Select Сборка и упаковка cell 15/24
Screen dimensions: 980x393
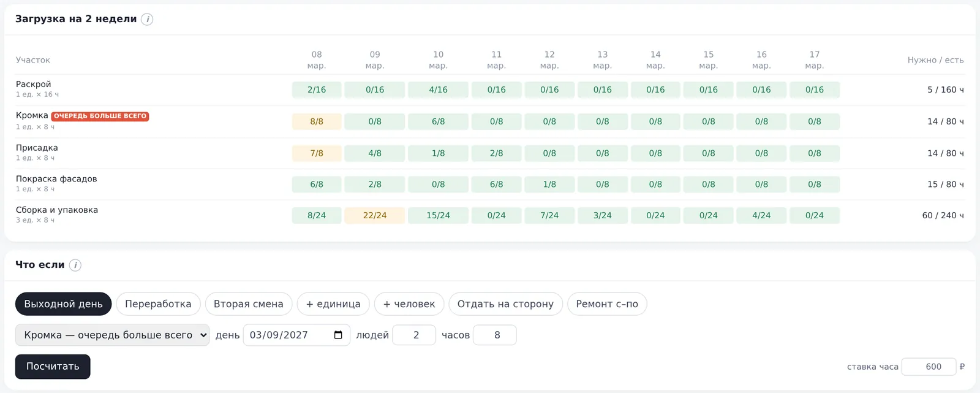[438, 215]
